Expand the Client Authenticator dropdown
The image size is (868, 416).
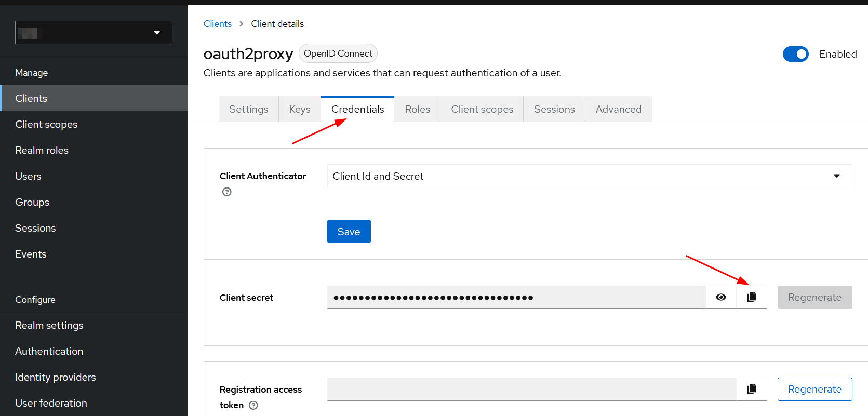point(590,176)
